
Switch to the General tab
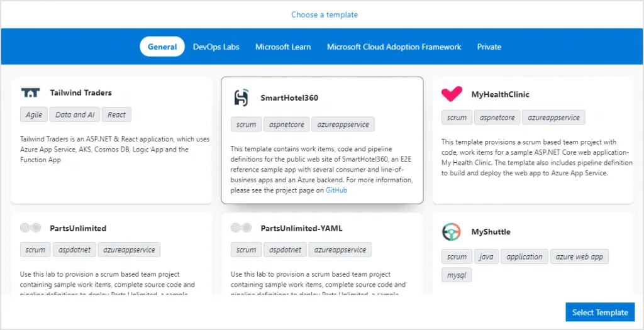click(162, 47)
